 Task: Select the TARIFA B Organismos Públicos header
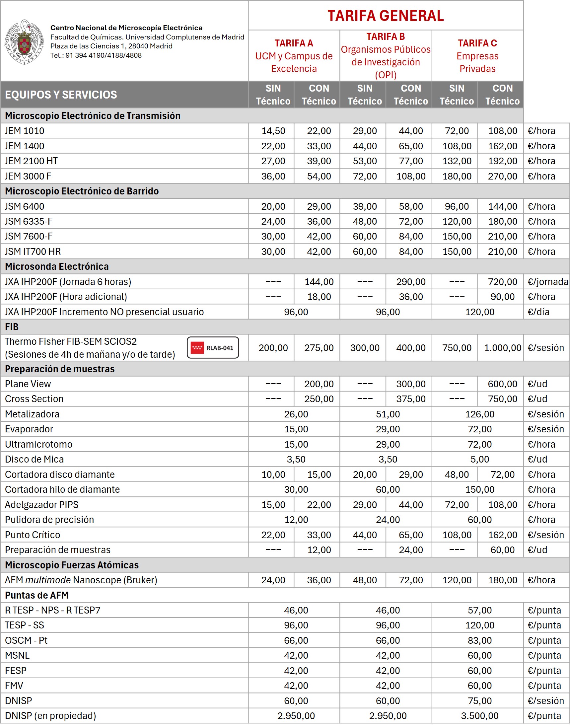386,56
